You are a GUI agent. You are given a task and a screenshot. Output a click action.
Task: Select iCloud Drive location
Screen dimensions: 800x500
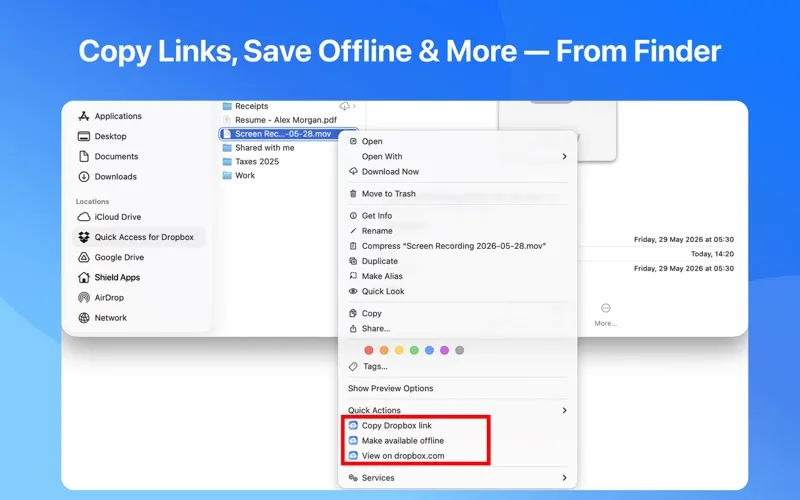[x=109, y=217]
